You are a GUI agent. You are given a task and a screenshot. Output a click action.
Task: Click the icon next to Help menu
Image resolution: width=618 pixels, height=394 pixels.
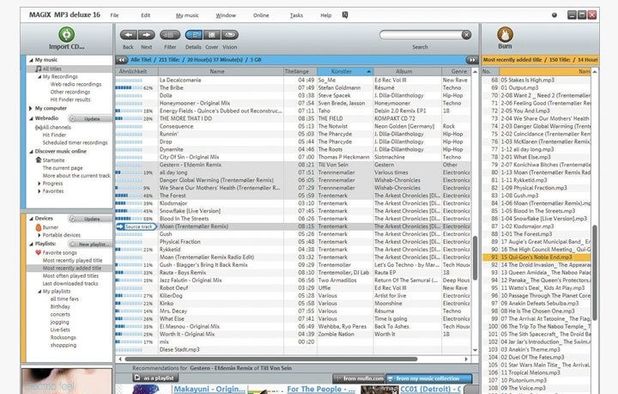click(x=345, y=15)
